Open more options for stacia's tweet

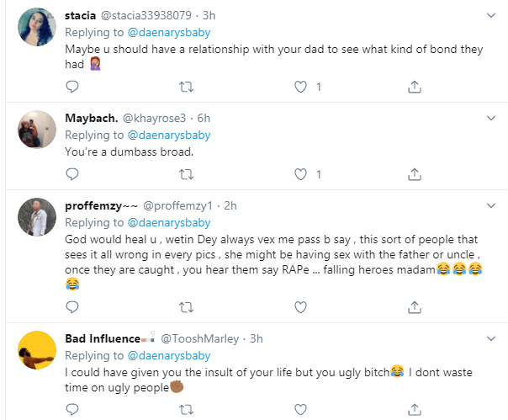tap(493, 15)
